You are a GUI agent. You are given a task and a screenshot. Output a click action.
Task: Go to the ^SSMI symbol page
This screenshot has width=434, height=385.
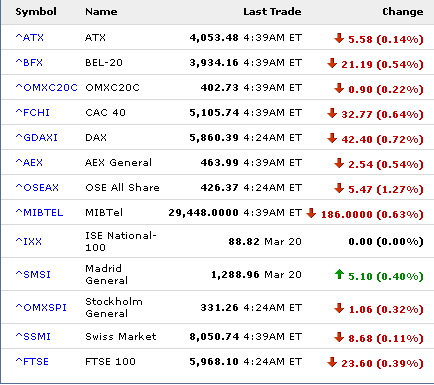[33, 337]
